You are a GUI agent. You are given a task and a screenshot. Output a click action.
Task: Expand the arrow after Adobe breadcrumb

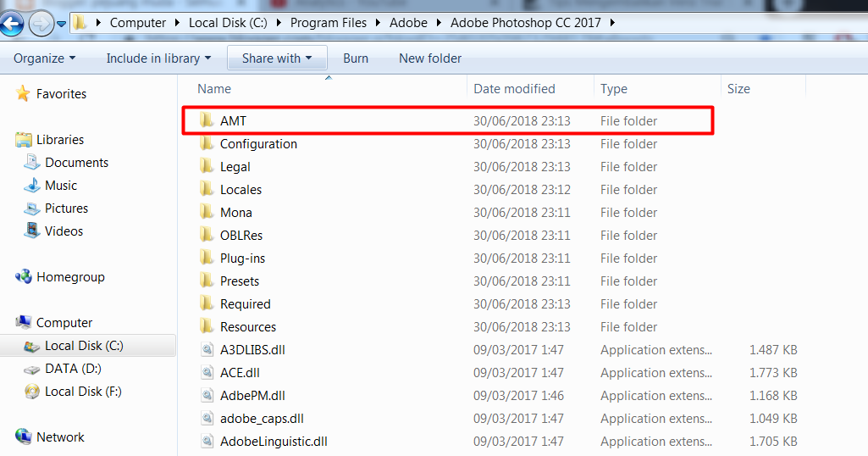439,23
